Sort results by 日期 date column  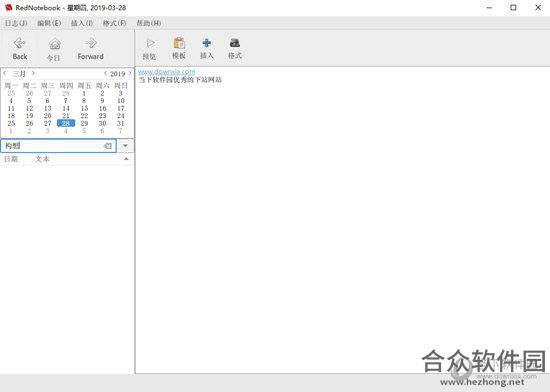11,159
